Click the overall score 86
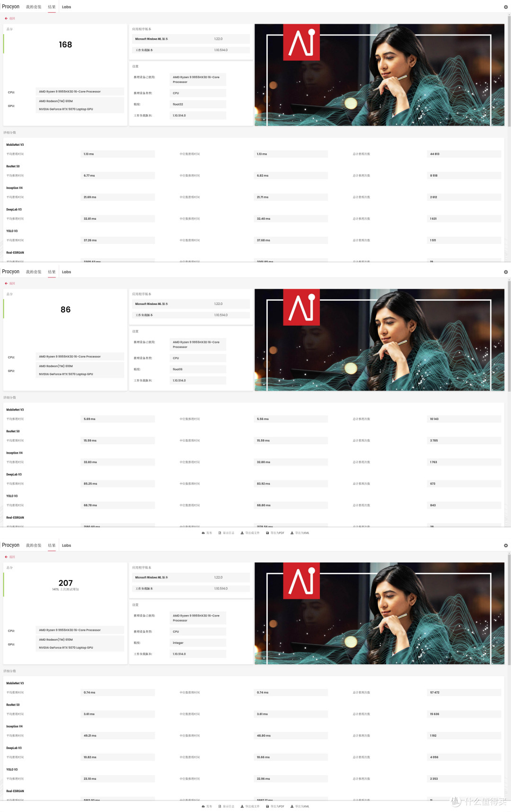This screenshot has height=812, width=511. (x=66, y=310)
